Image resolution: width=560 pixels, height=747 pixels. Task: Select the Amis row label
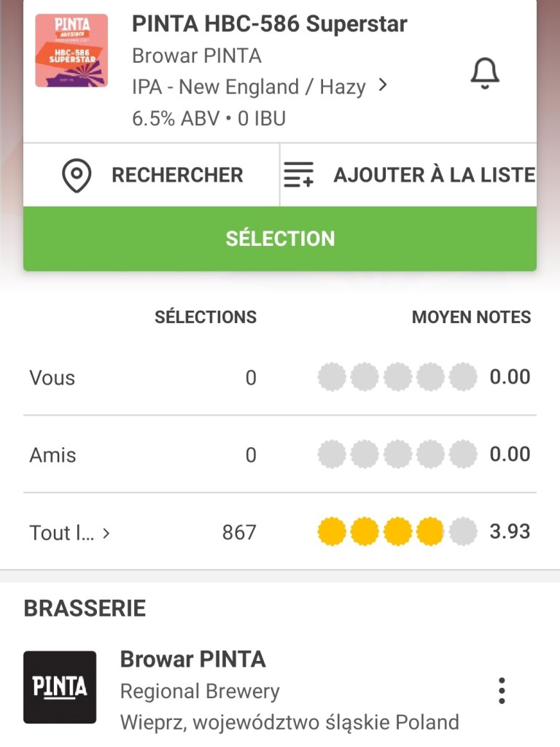52,455
